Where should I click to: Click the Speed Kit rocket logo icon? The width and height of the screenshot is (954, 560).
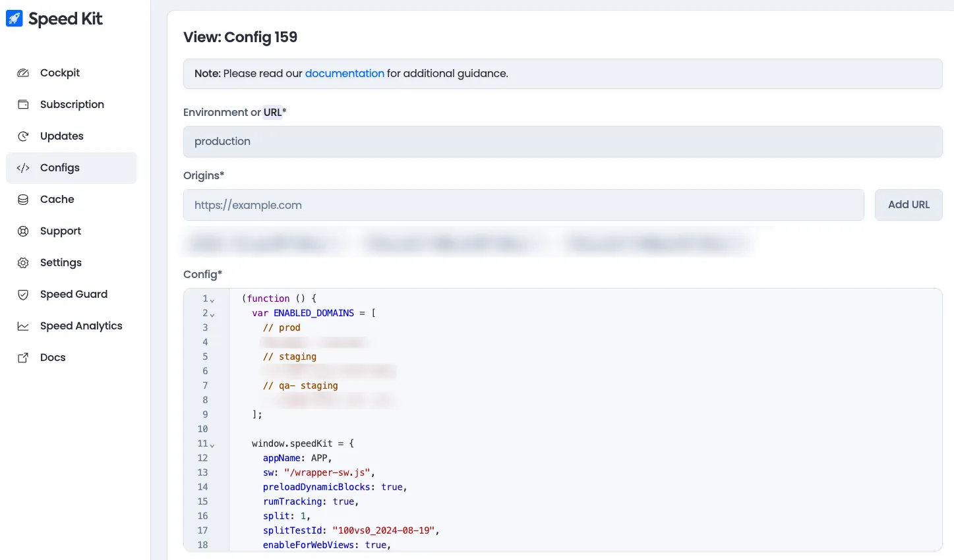[x=15, y=18]
